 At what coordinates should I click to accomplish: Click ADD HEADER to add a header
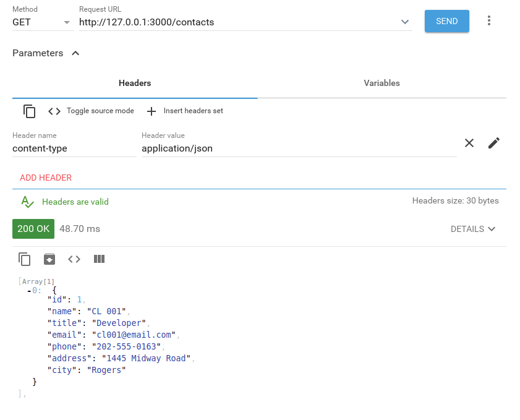point(45,177)
